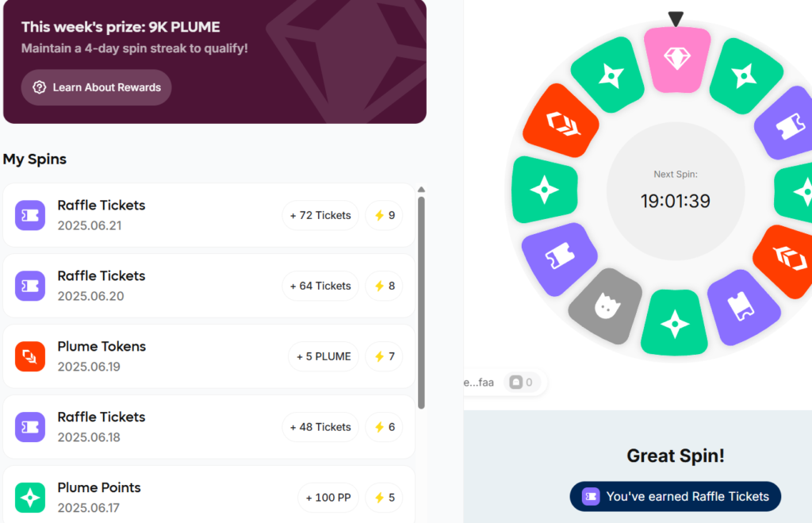Click the purple ticket segment at lower left

pyautogui.click(x=559, y=260)
